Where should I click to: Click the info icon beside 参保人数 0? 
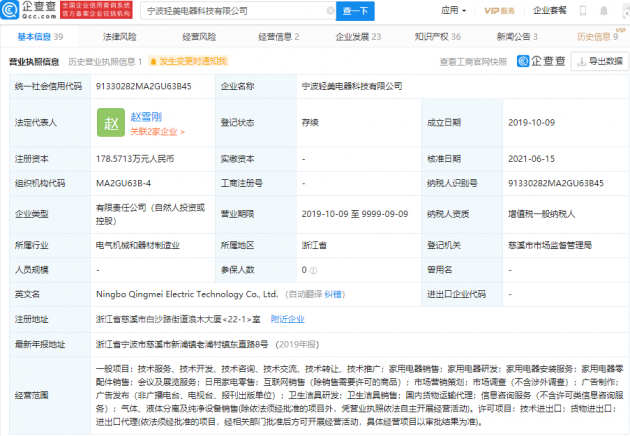coord(313,270)
